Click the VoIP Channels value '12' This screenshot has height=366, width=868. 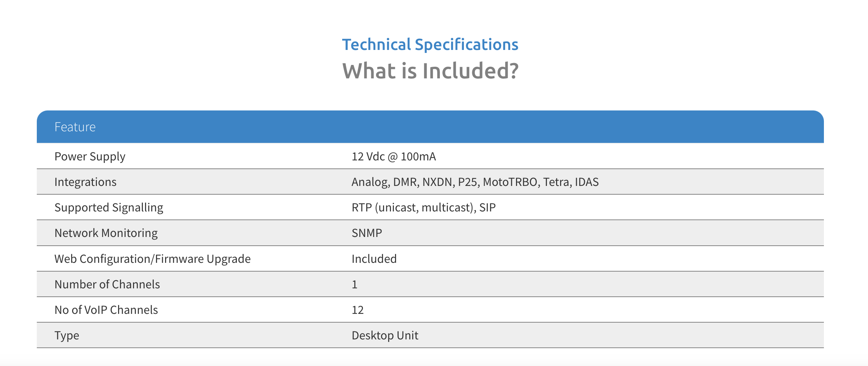357,310
